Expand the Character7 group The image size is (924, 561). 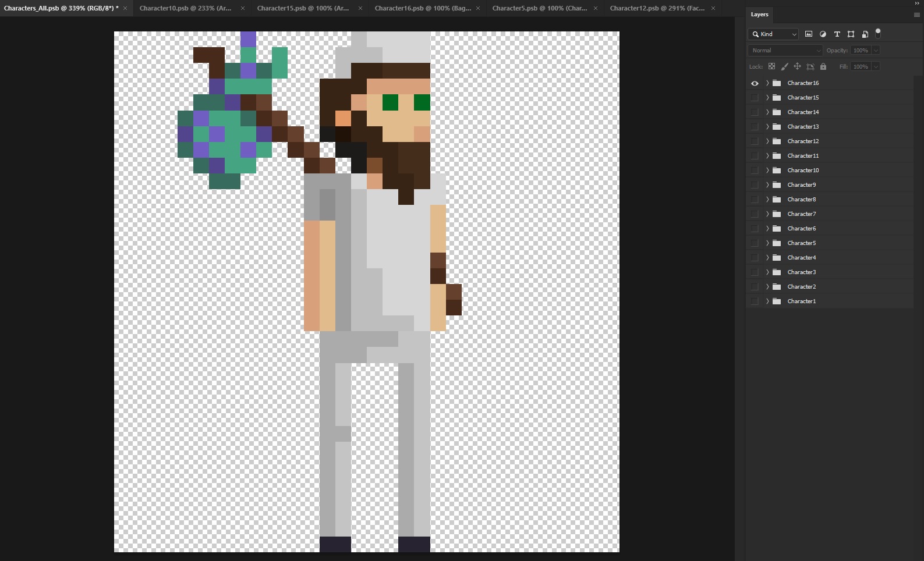(767, 214)
